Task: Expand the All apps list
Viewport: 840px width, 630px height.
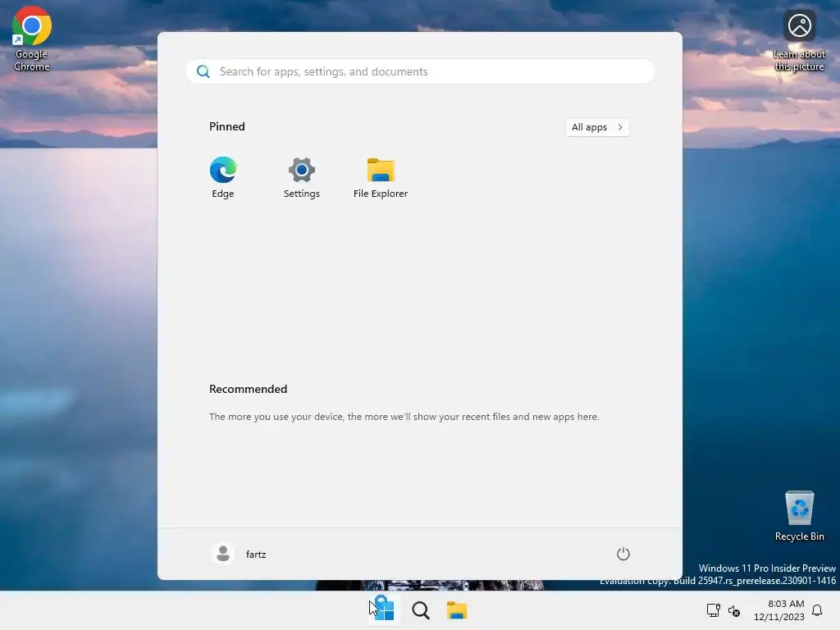Action: 597,127
